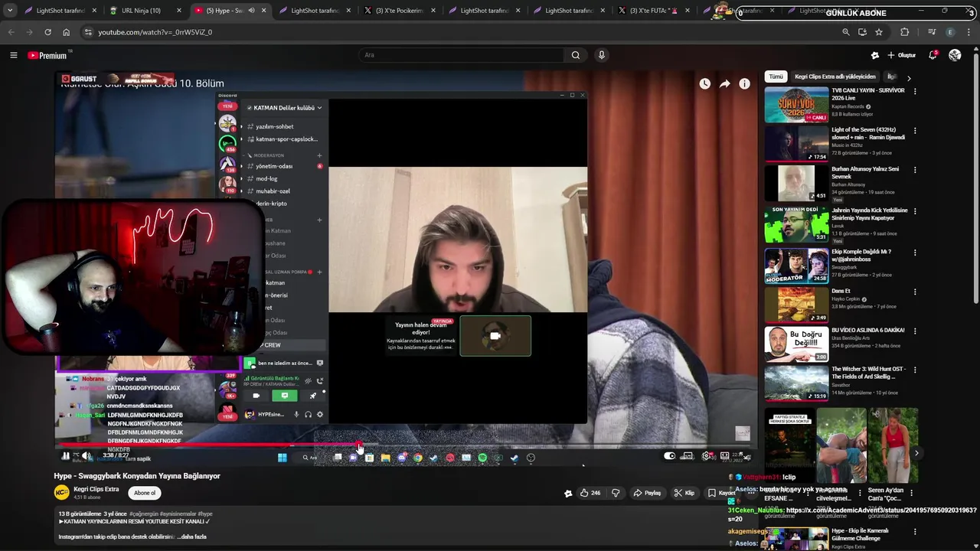
Task: Open options for Burhan Altunsoy video
Action: 914,171
